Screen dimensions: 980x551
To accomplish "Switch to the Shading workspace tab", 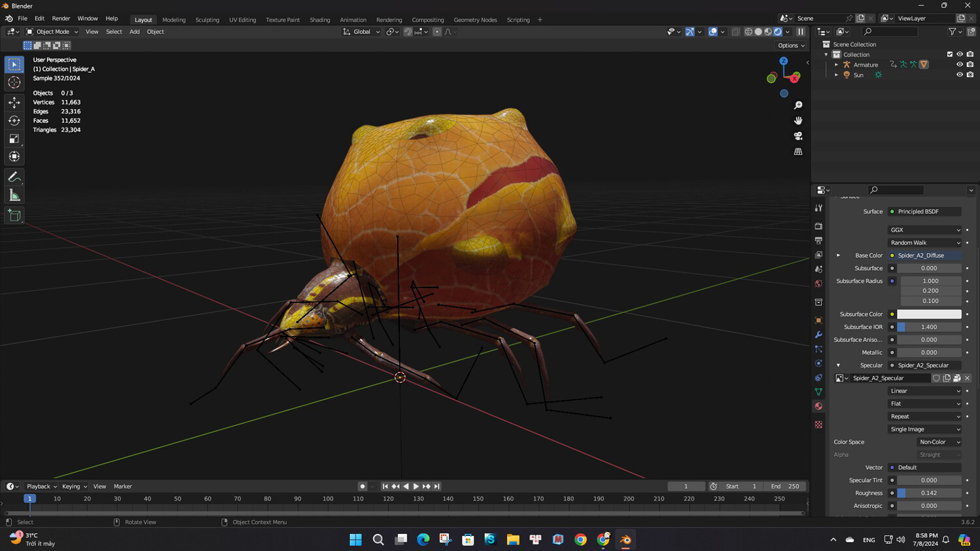I will (319, 20).
